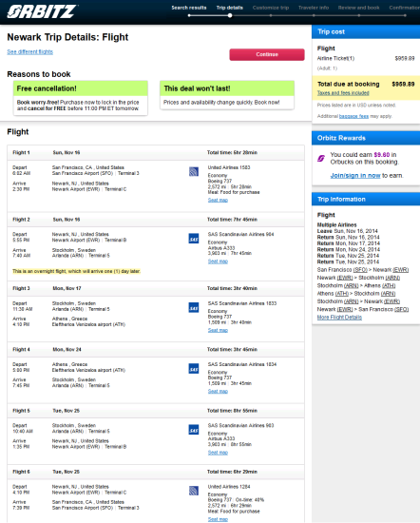This screenshot has height=523, width=420.
Task: Select the Confirmation step
Action: (x=405, y=8)
